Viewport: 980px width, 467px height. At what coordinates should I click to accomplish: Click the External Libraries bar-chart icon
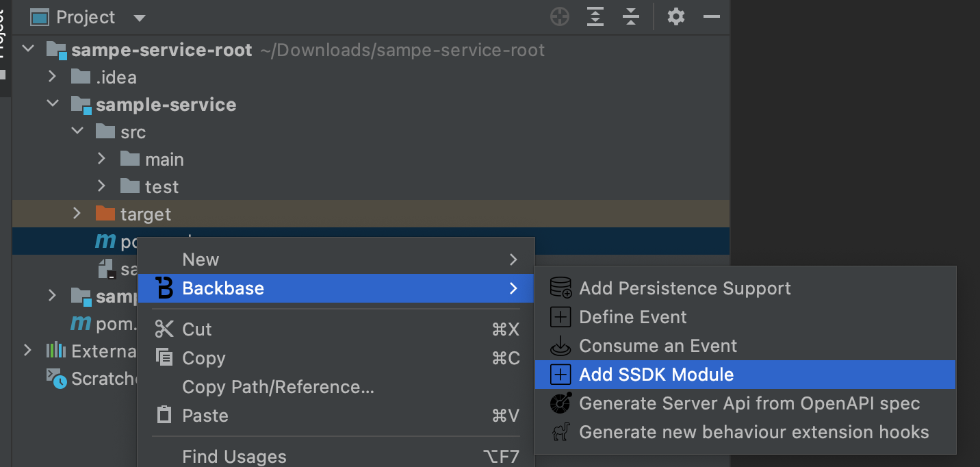point(56,351)
